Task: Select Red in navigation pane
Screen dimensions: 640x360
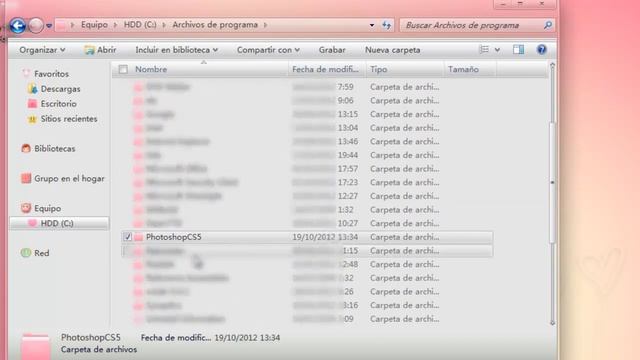Action: pyautogui.click(x=42, y=253)
